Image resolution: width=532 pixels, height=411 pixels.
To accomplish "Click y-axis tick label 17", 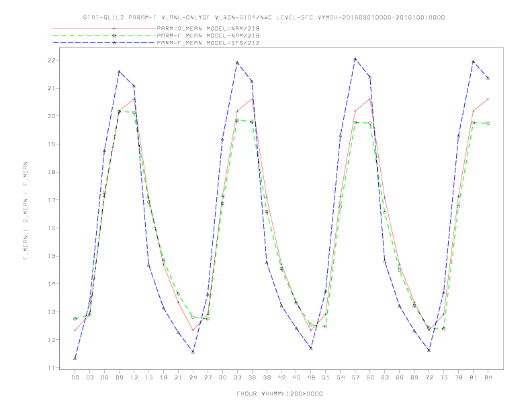I will pyautogui.click(x=51, y=199).
